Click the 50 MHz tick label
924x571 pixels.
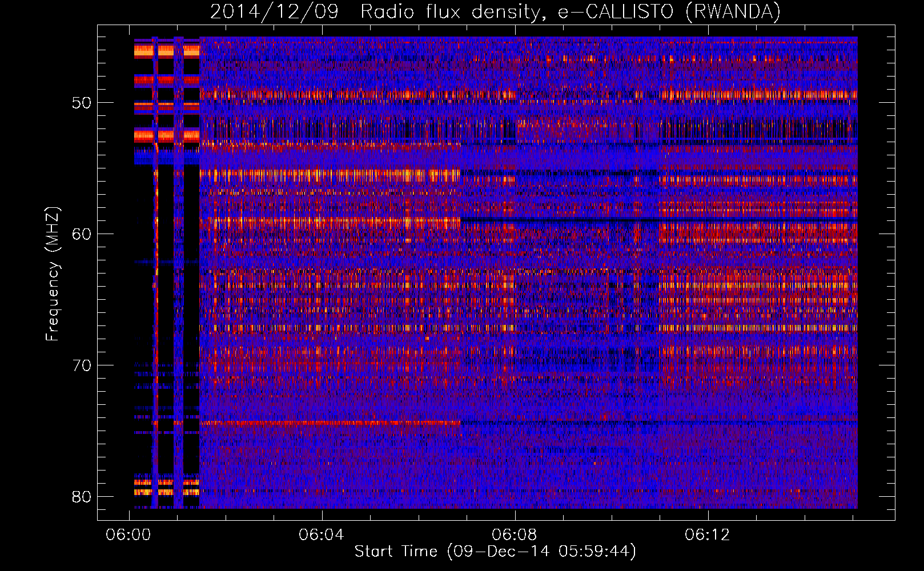pos(82,103)
